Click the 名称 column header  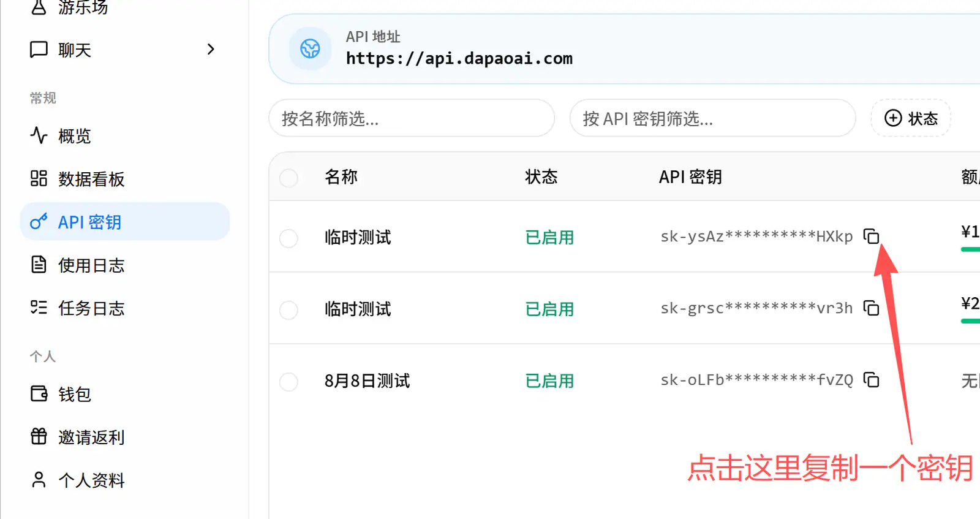point(341,176)
